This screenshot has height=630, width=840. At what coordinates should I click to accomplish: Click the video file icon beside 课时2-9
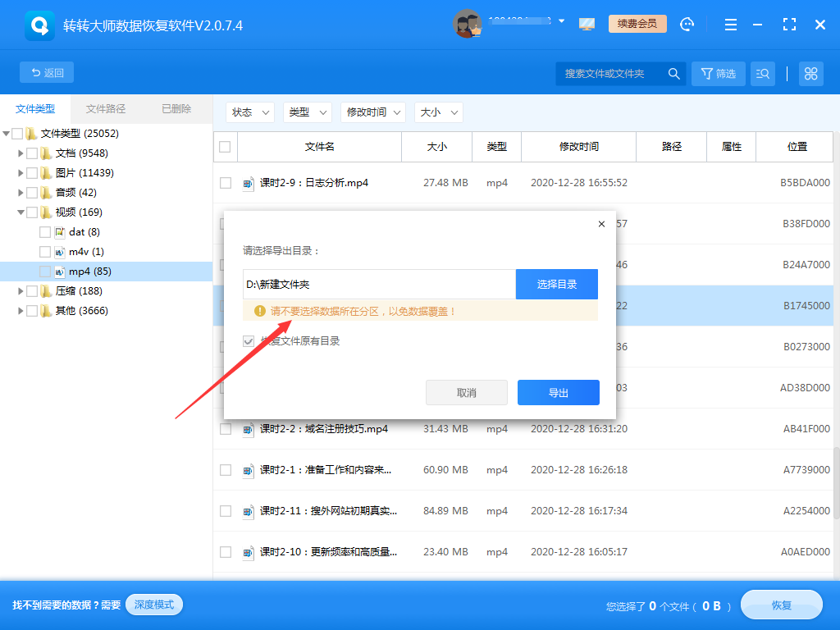click(x=249, y=183)
